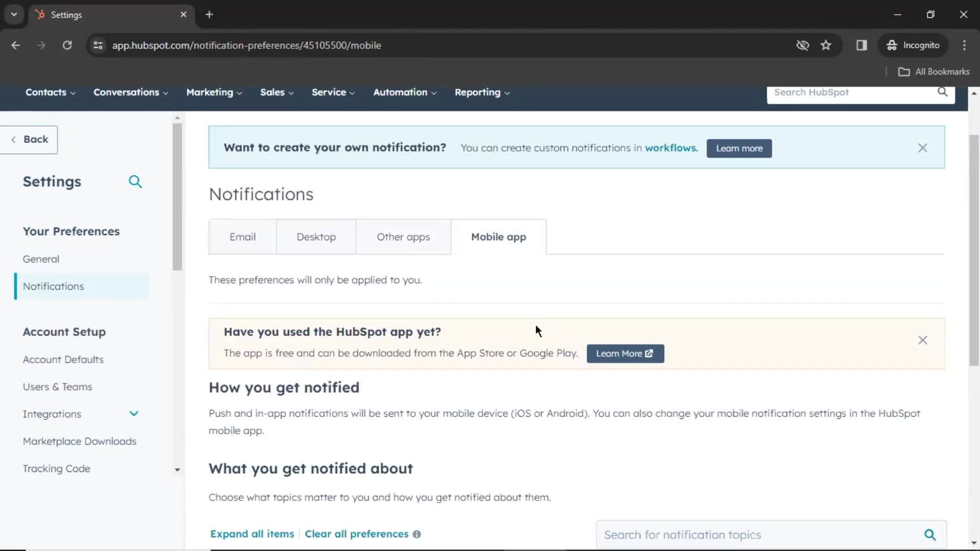Click the browser sidebar layout icon
Viewport: 980px width, 551px height.
tap(862, 45)
